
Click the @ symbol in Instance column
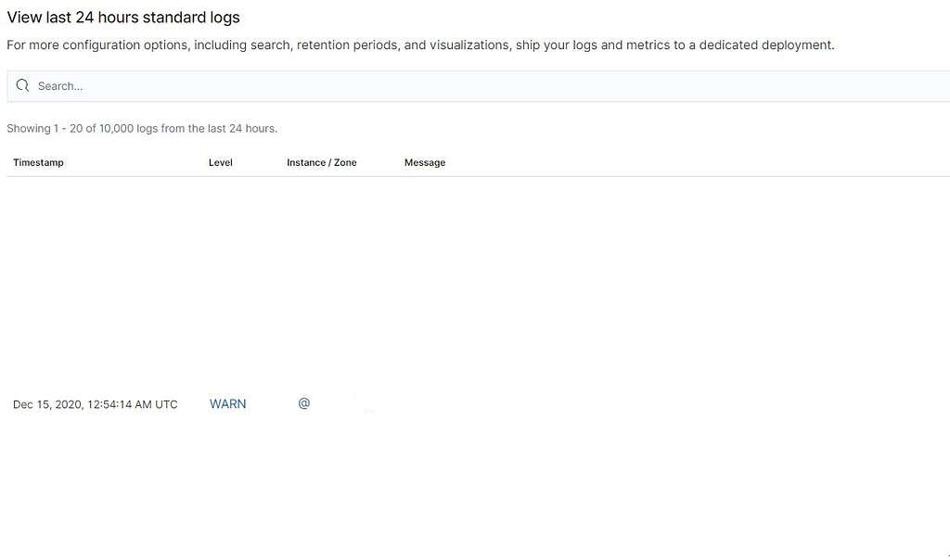[303, 403]
